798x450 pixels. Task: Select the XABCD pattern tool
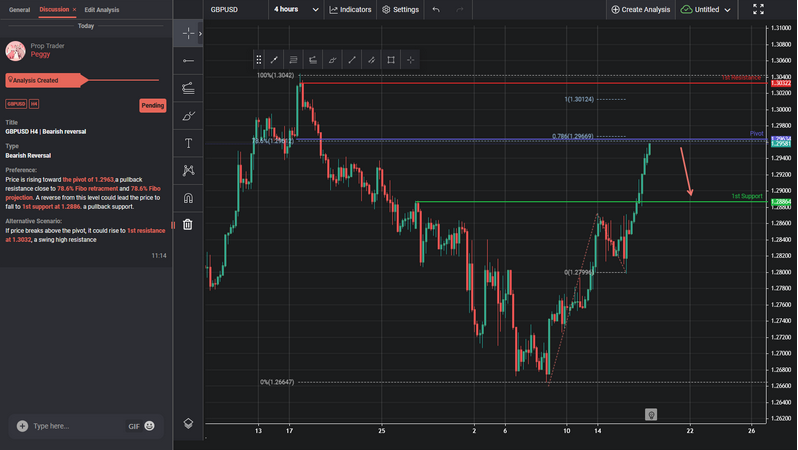coord(188,171)
